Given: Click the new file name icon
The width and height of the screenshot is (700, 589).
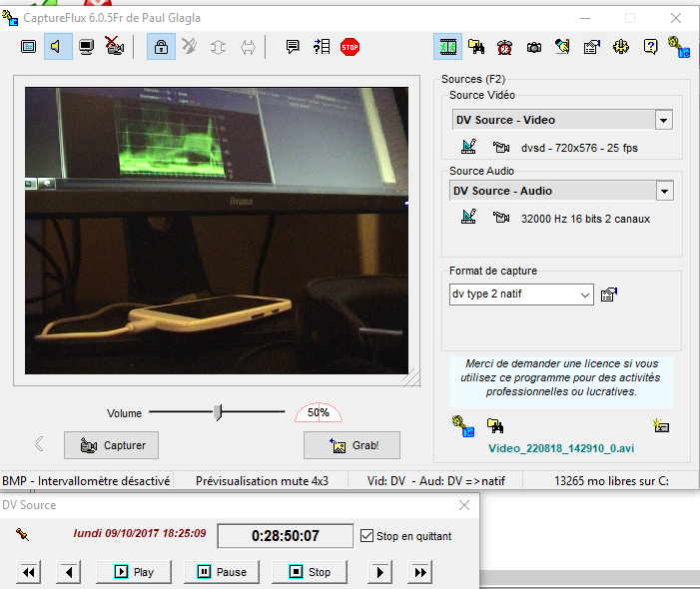Looking at the screenshot, I should pos(661,425).
